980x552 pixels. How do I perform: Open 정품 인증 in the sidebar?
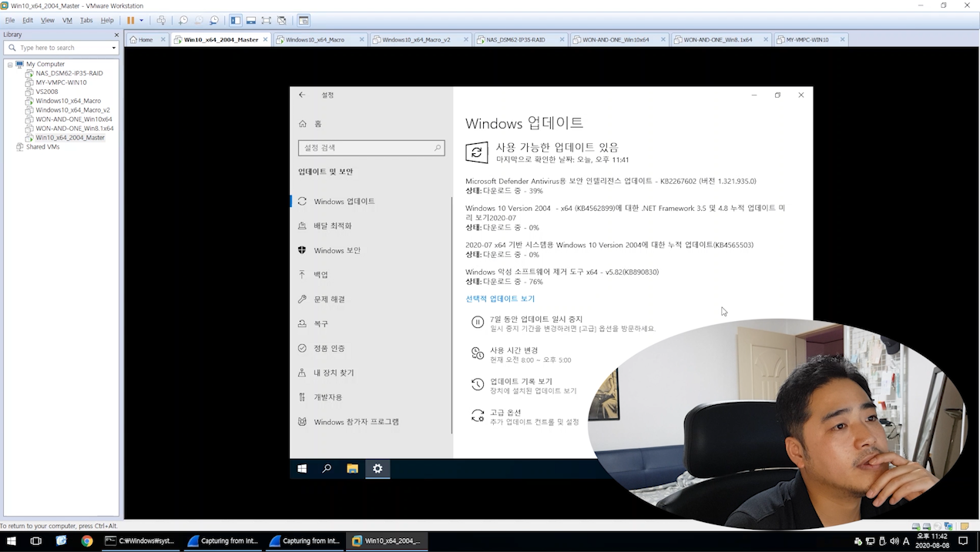[x=371, y=348]
